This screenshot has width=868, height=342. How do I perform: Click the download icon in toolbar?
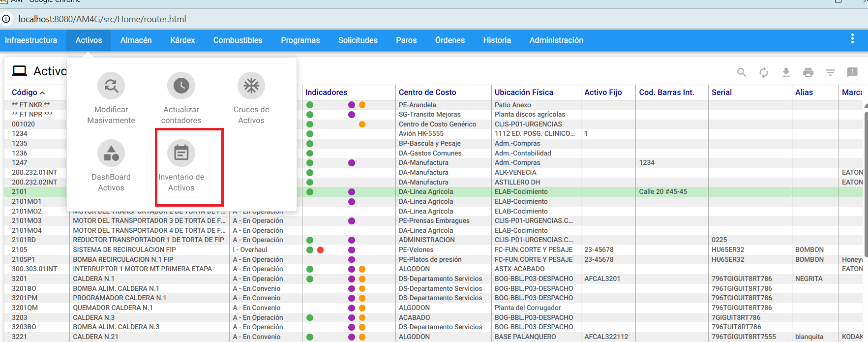[786, 72]
